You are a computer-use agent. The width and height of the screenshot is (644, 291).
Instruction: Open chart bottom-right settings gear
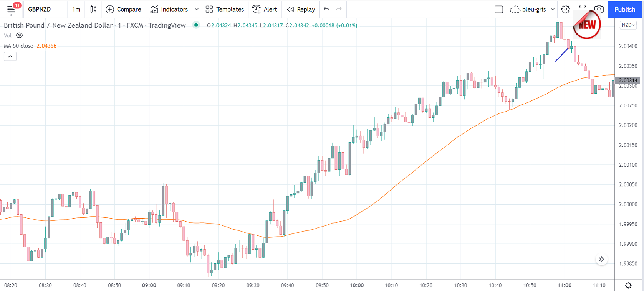coord(628,285)
